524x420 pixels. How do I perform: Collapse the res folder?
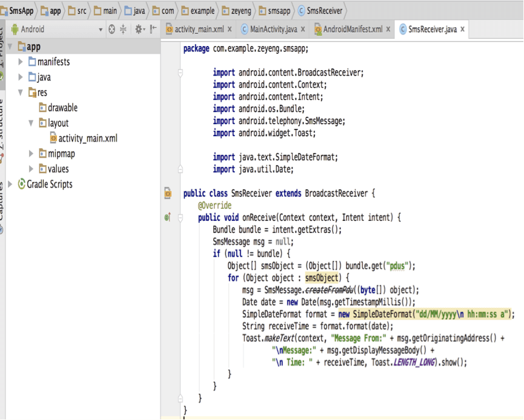21,93
